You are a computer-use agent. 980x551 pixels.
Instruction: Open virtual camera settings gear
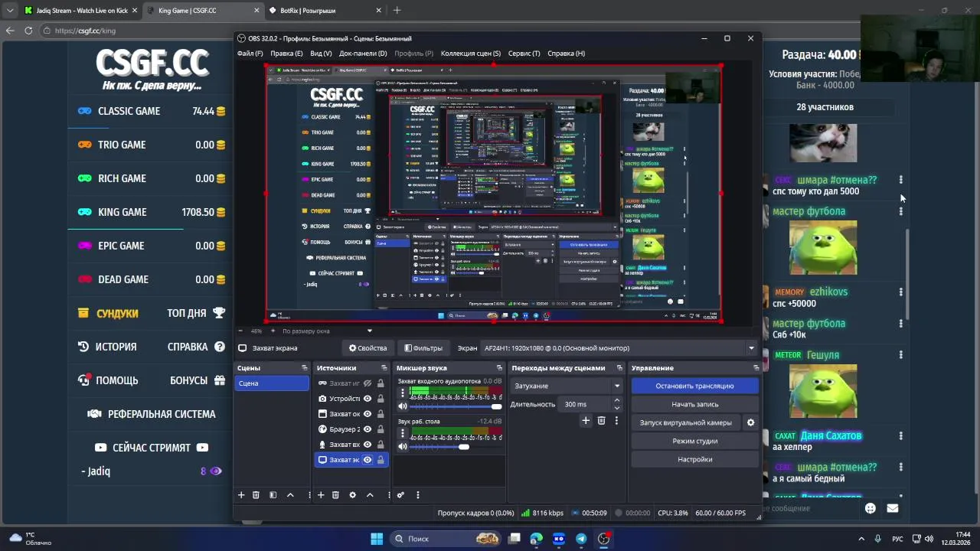coord(750,422)
